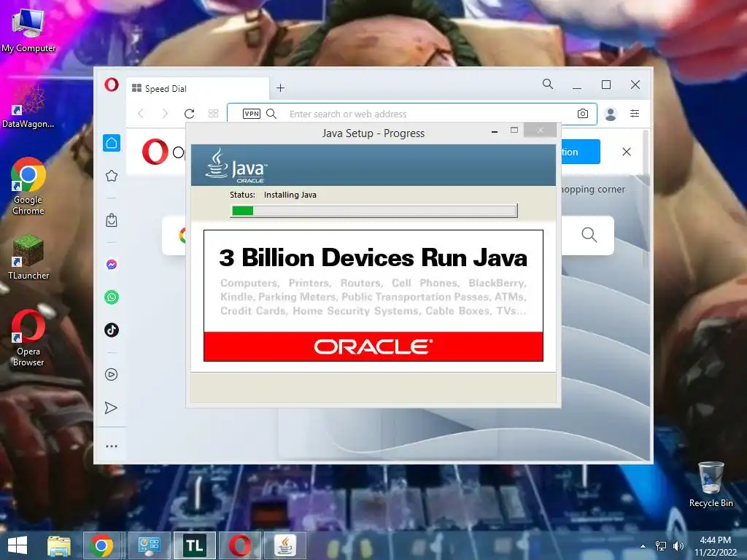Click the 'Installing Java' status text
Screen dimensions: 747x560
[290, 195]
